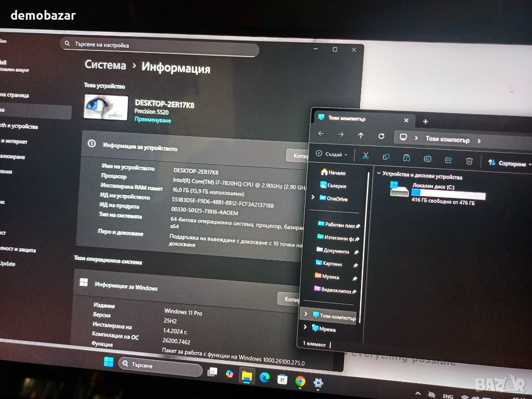The width and height of the screenshot is (532, 399).
Task: Click the Paste clipboard icon in Explorer toolbar
Action: [407, 158]
